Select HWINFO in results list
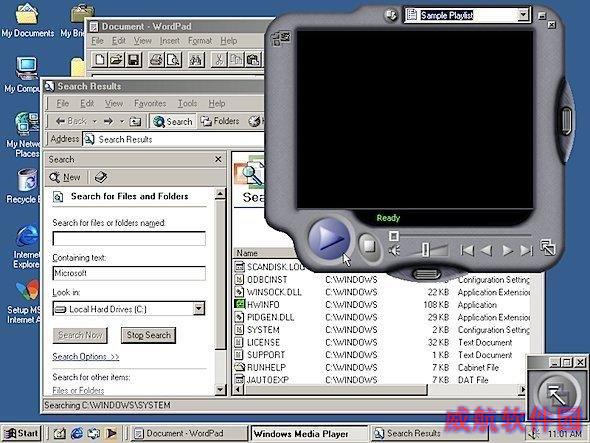Image resolution: width=590 pixels, height=443 pixels. click(263, 304)
